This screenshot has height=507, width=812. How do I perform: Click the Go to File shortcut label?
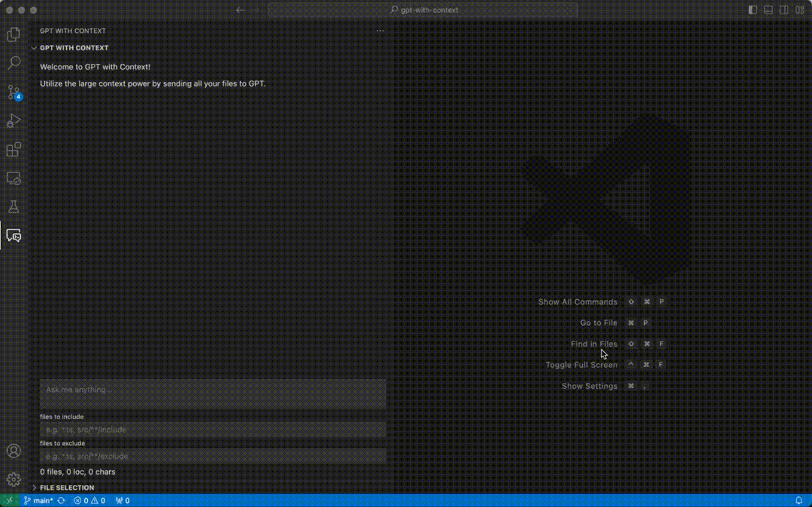tap(599, 323)
